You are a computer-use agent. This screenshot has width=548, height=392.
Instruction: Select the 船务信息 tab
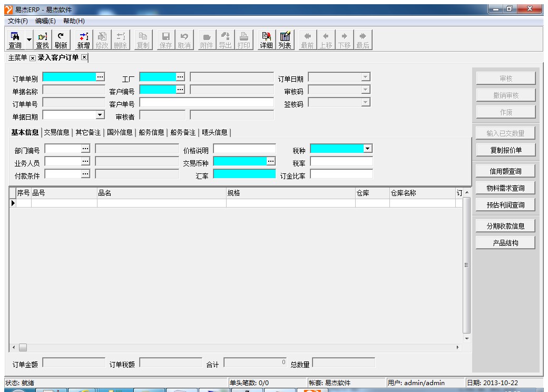151,132
